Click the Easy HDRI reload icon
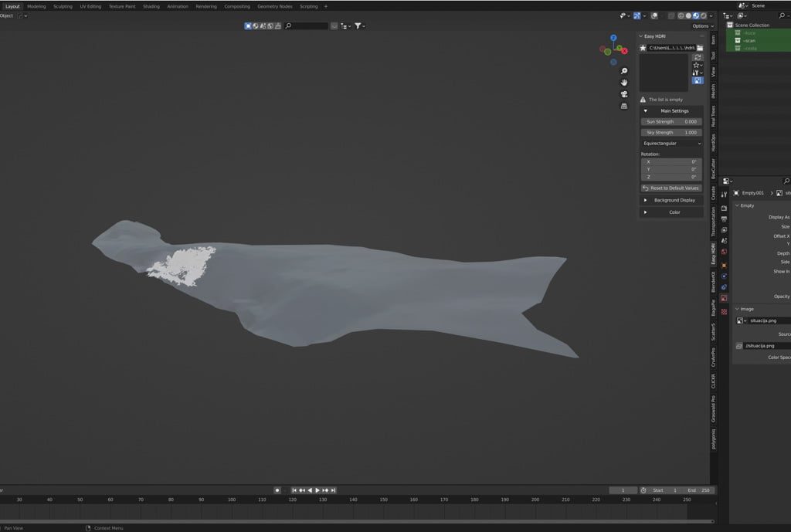Image resolution: width=791 pixels, height=532 pixels. pyautogui.click(x=698, y=57)
